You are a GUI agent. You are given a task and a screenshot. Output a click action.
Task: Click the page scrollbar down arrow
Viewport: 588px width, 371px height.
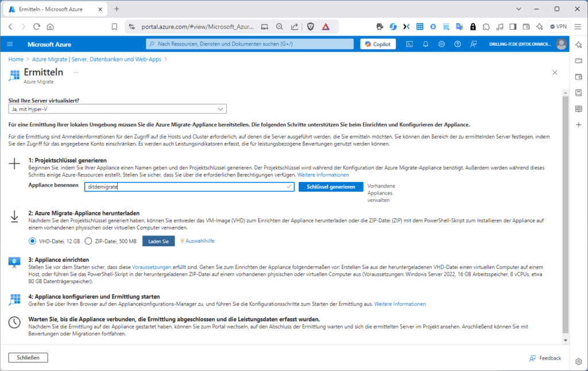point(566,340)
